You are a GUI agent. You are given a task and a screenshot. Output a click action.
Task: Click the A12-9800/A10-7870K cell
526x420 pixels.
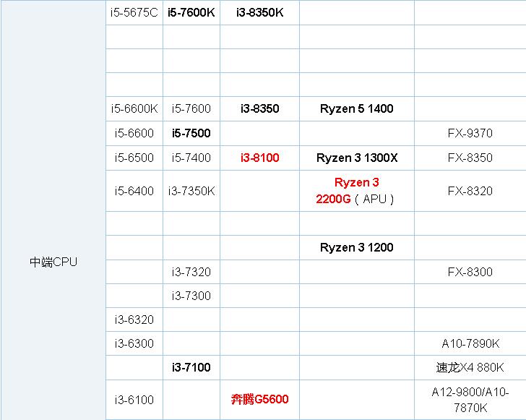pyautogui.click(x=470, y=400)
